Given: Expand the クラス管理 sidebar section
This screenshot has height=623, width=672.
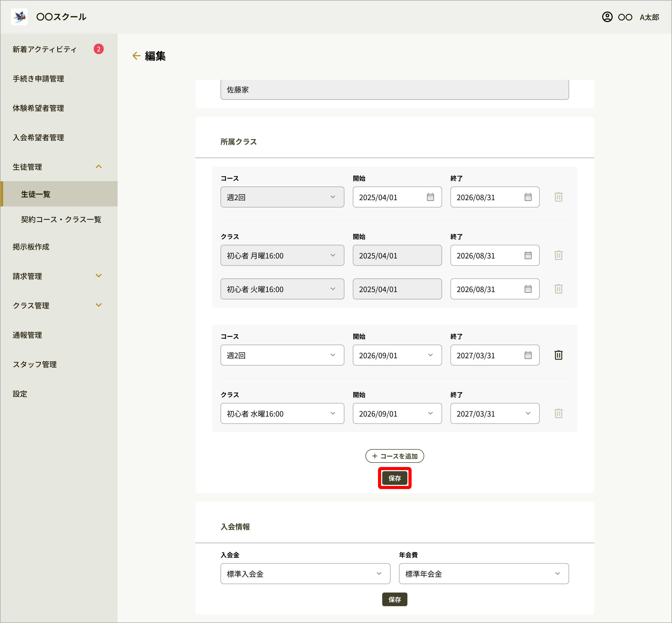Looking at the screenshot, I should 98,305.
